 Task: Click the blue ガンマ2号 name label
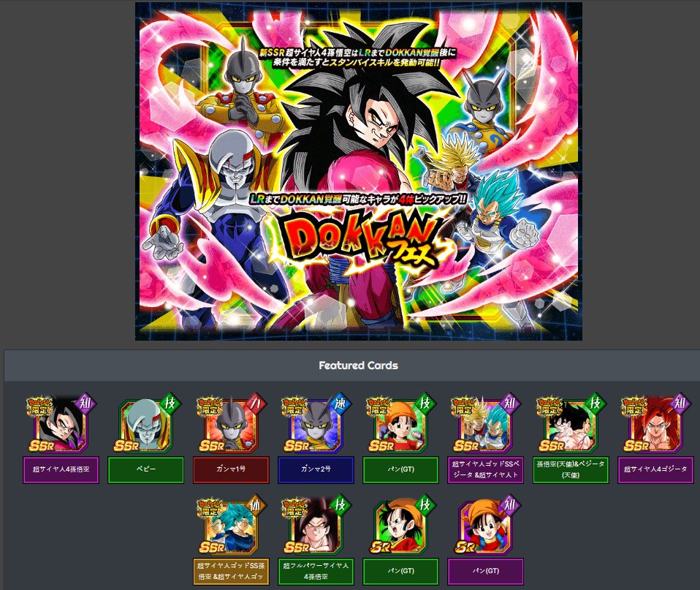[x=316, y=469]
